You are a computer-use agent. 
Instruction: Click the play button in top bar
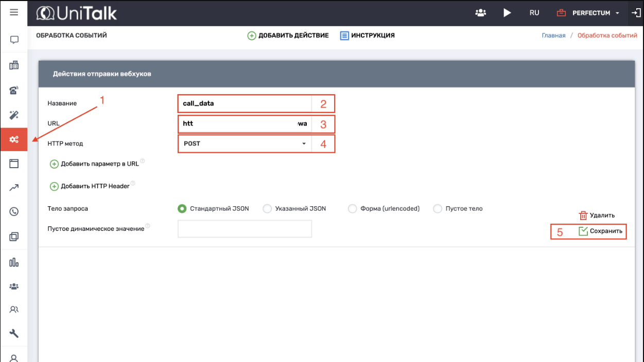click(507, 13)
